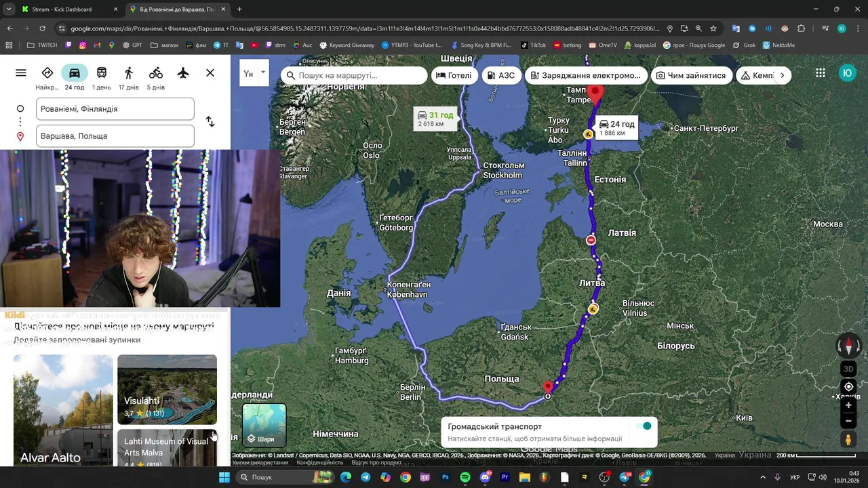868x488 pixels.
Task: Open Google account avatar
Action: pyautogui.click(x=848, y=73)
